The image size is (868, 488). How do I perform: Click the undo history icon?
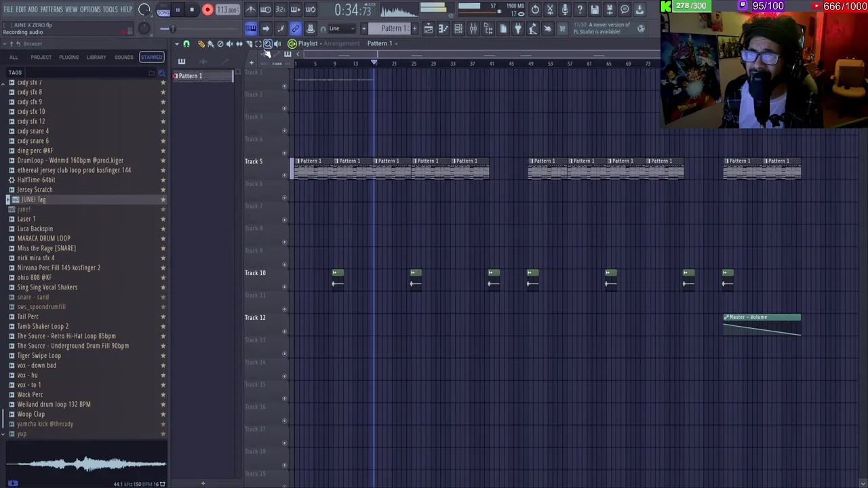[x=534, y=9]
